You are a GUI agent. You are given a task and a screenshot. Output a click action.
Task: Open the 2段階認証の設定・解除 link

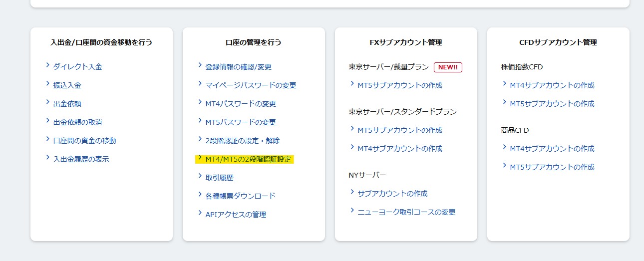243,141
